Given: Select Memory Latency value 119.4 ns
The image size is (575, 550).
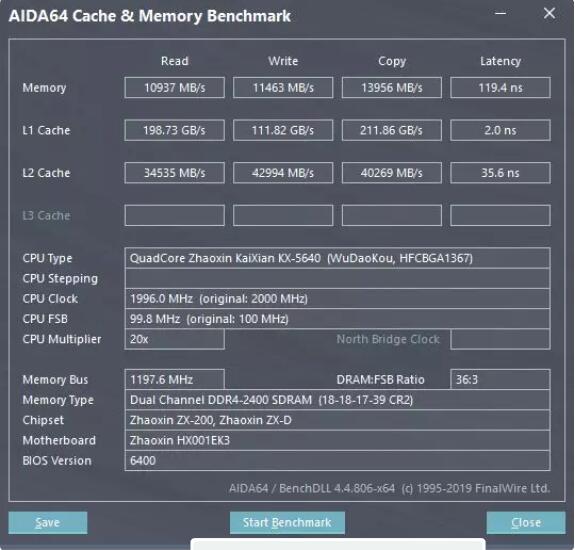Looking at the screenshot, I should (500, 88).
